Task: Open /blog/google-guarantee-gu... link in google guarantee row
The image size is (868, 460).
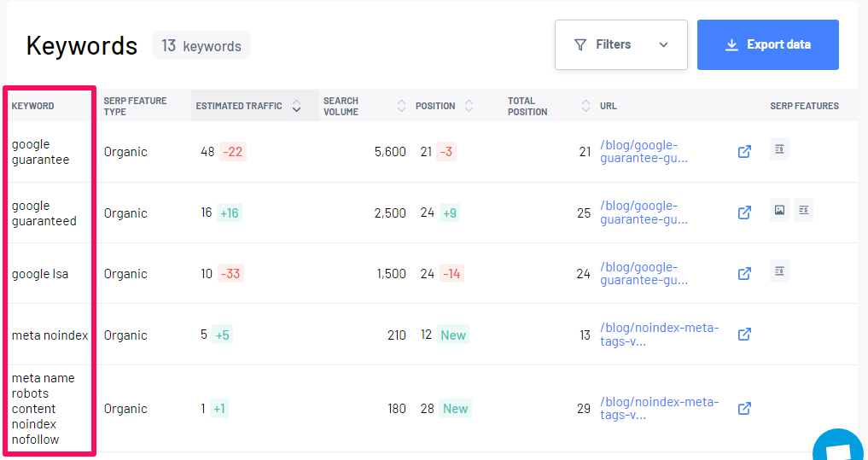Action: pyautogui.click(x=644, y=152)
